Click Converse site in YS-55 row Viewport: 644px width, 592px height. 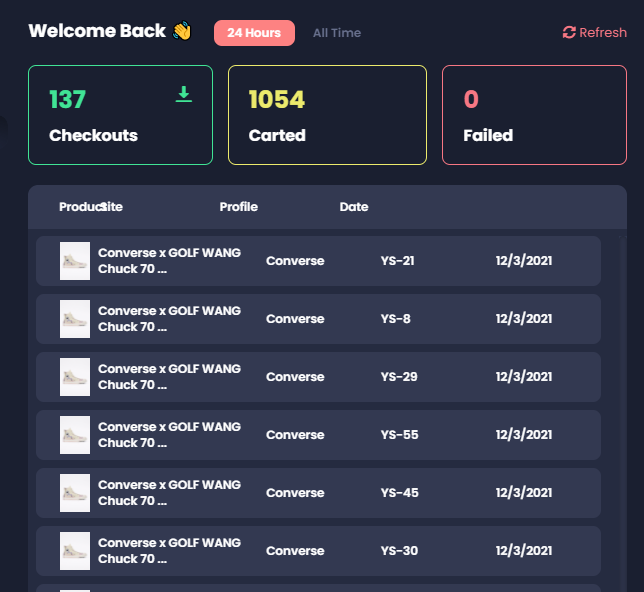(295, 435)
